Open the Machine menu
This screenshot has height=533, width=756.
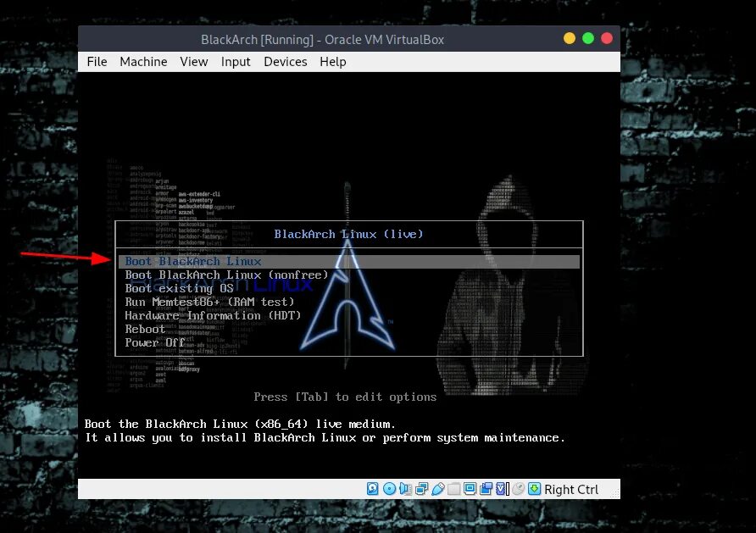coord(143,61)
